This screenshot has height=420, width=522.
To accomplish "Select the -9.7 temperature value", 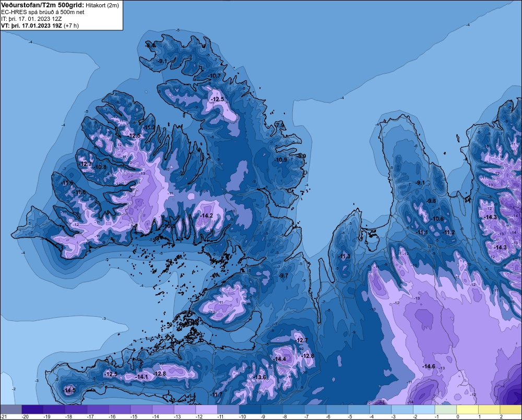I will (283, 275).
